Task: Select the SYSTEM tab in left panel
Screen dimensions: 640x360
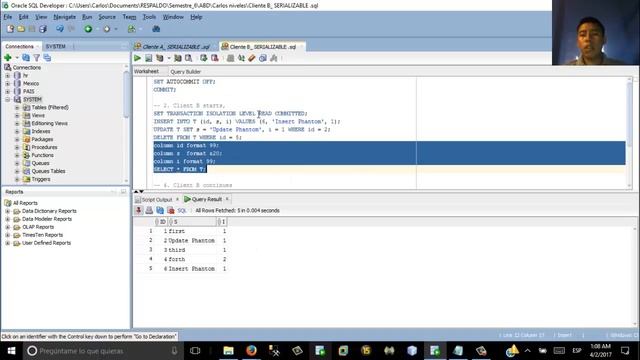Action: (x=56, y=47)
